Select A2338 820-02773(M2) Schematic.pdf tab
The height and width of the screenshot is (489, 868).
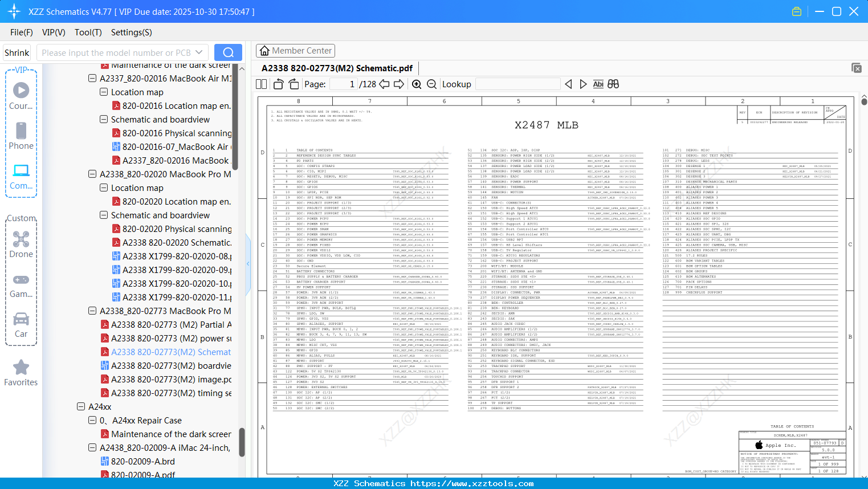(x=337, y=68)
